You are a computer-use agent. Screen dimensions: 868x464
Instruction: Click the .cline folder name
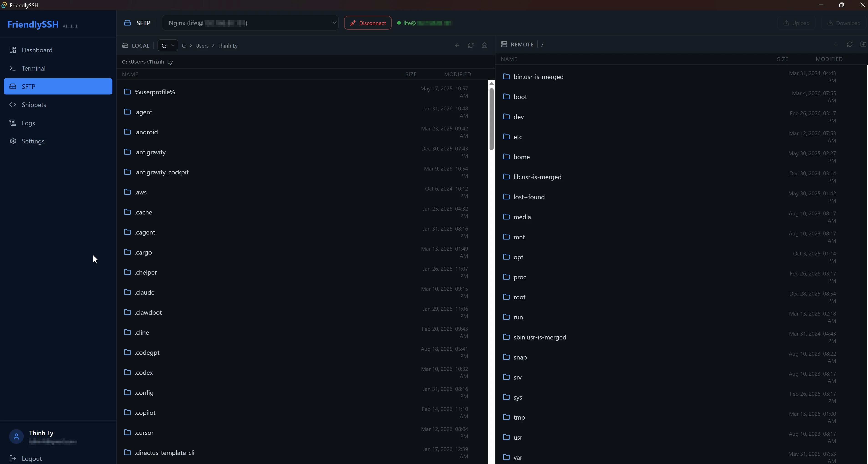point(142,332)
